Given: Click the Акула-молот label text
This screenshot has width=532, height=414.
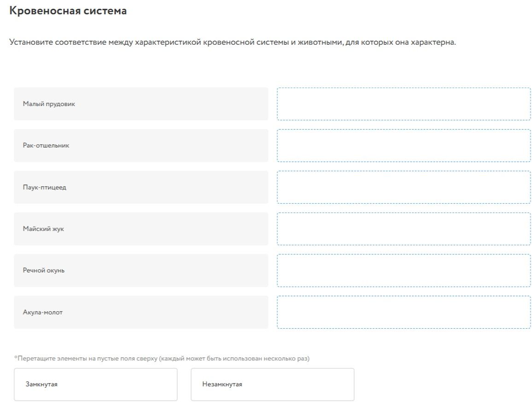Looking at the screenshot, I should (x=43, y=312).
